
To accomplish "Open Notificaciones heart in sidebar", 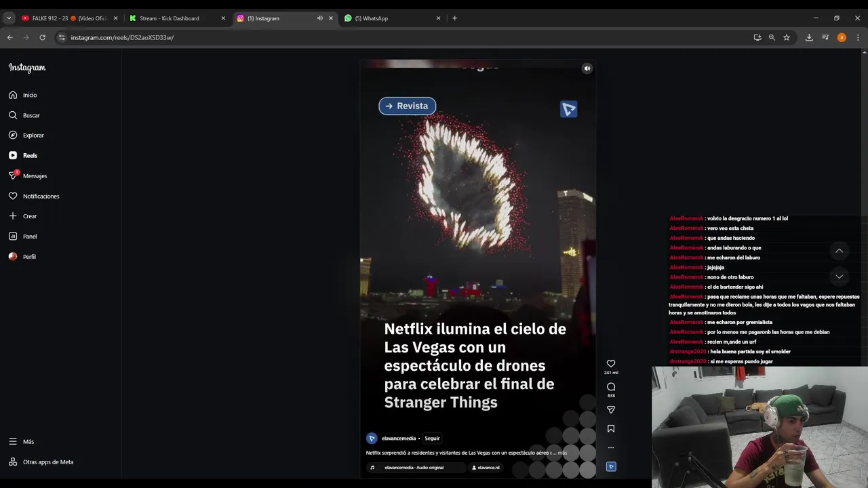I will tap(34, 196).
